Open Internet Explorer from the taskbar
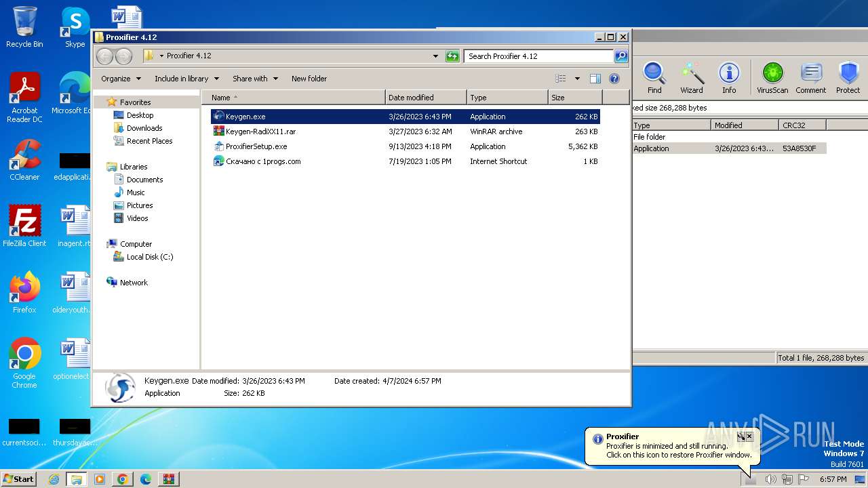The width and height of the screenshot is (868, 488). pos(54,479)
